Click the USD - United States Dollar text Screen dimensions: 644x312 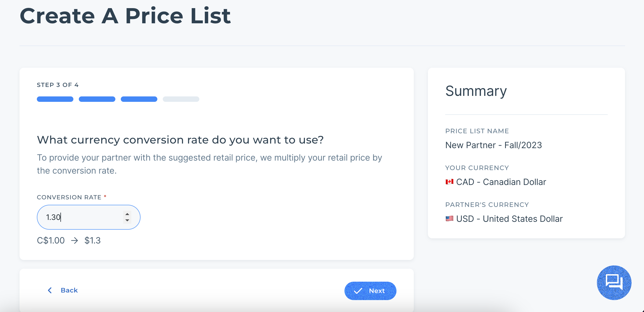point(509,219)
